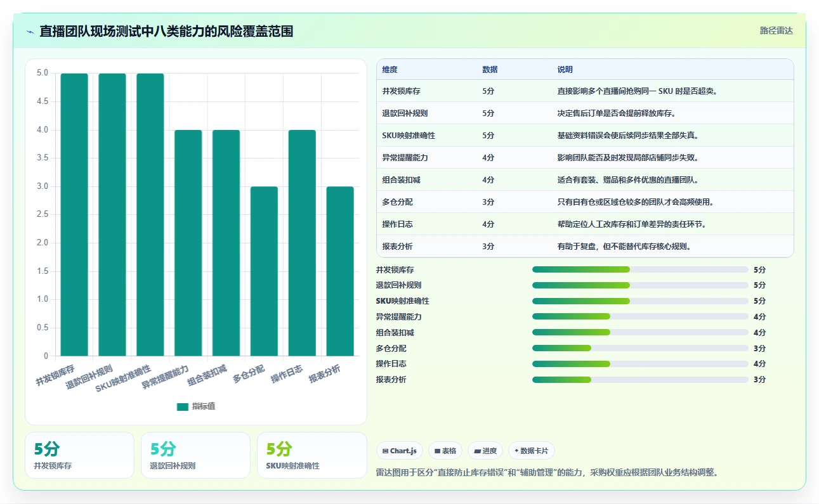The image size is (819, 504).
Task: Open the 并发锁库存 5分 data card
Action: click(x=79, y=455)
